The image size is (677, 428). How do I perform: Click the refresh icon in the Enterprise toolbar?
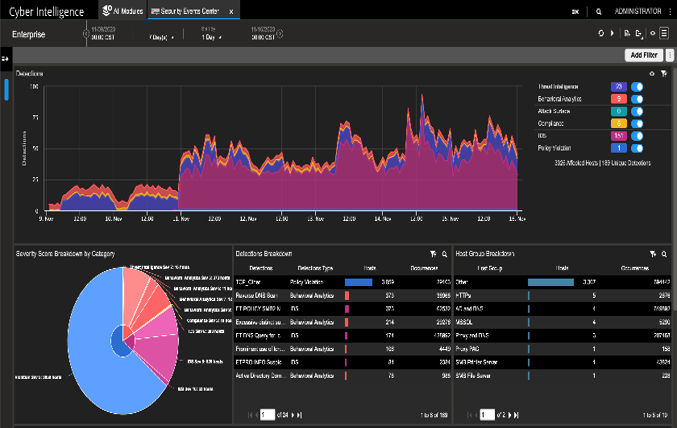pyautogui.click(x=601, y=34)
